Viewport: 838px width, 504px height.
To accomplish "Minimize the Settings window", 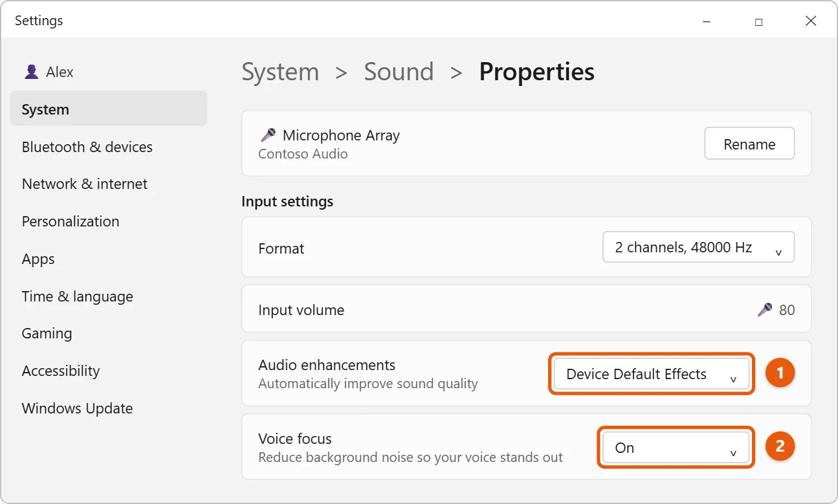I will [707, 21].
